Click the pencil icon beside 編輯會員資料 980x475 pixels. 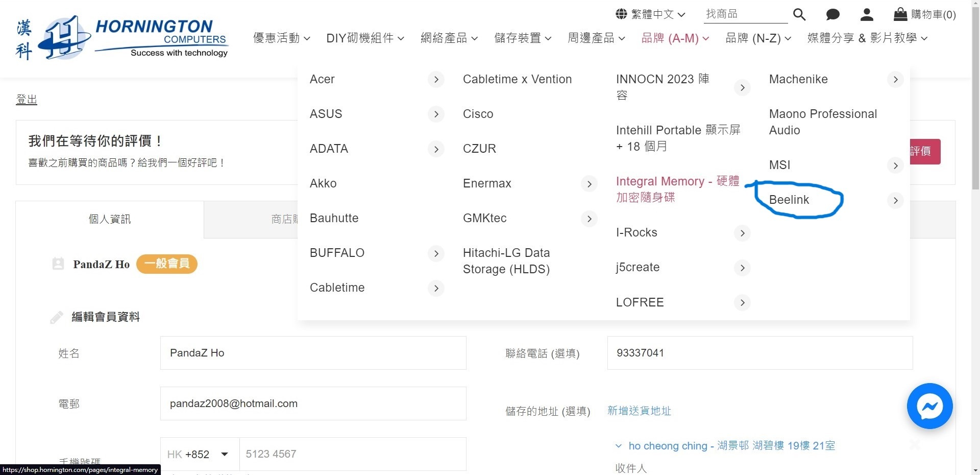tap(57, 317)
